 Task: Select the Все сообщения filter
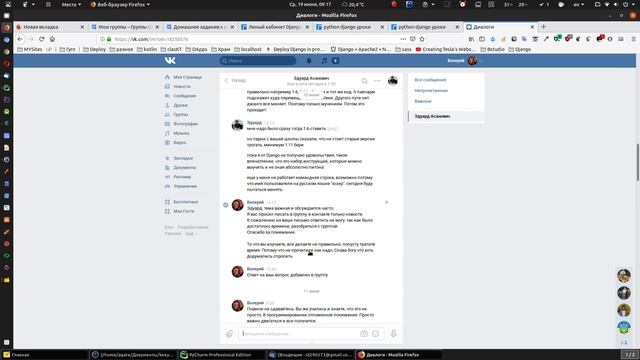point(430,80)
